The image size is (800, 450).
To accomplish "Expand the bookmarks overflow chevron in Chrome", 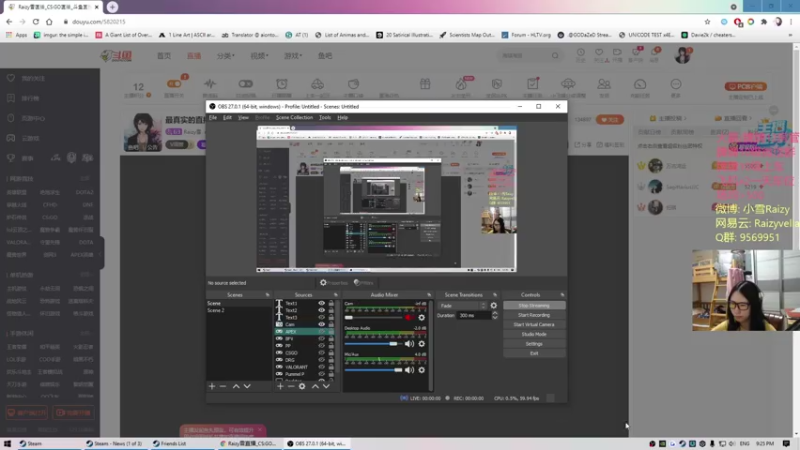I will tap(790, 35).
